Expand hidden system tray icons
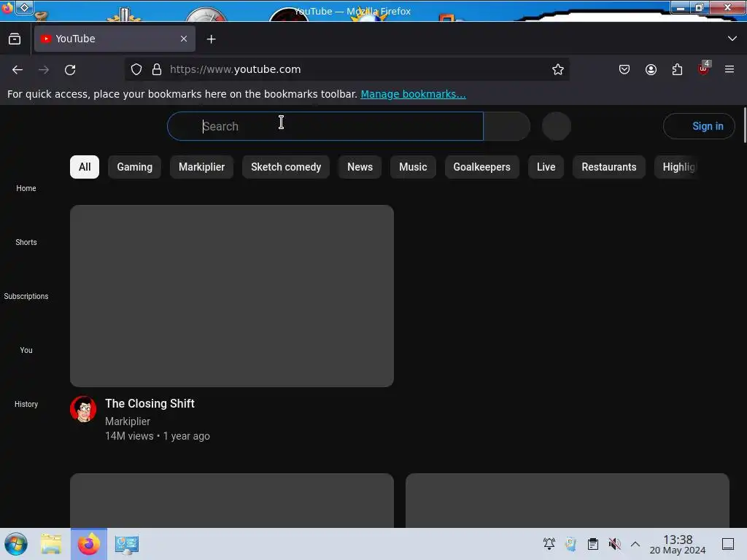This screenshot has height=560, width=747. (x=635, y=544)
